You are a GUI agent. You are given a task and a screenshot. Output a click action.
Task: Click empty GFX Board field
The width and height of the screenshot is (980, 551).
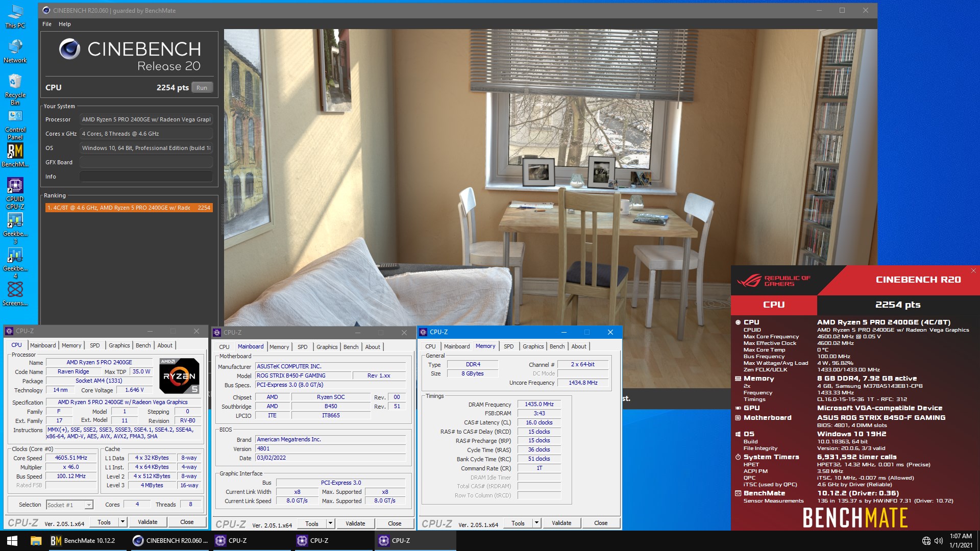[x=146, y=162]
